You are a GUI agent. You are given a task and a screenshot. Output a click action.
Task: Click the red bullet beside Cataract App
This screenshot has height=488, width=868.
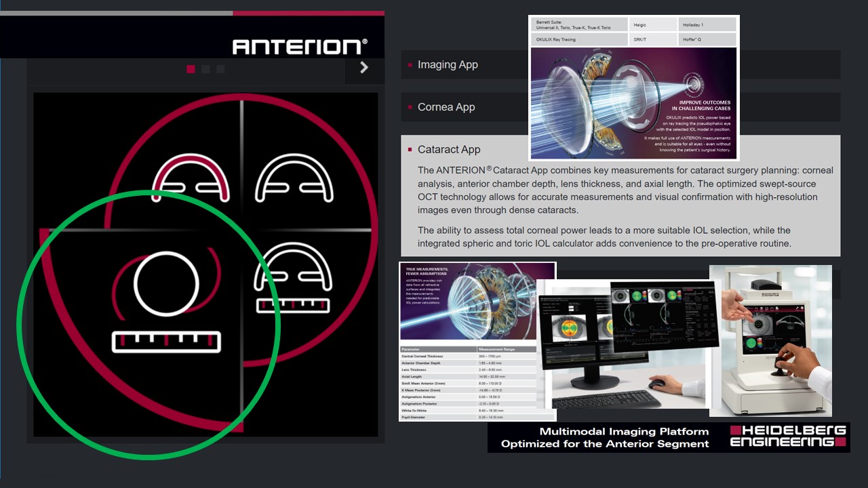[x=410, y=150]
